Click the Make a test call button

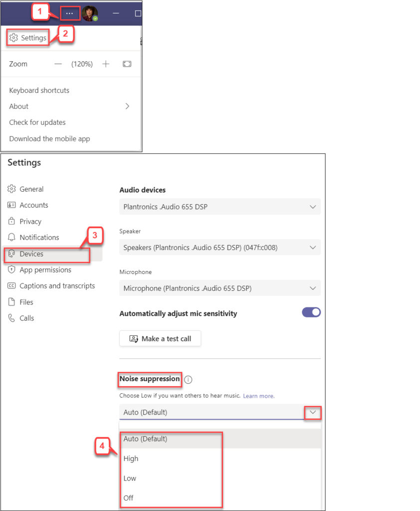pyautogui.click(x=160, y=338)
